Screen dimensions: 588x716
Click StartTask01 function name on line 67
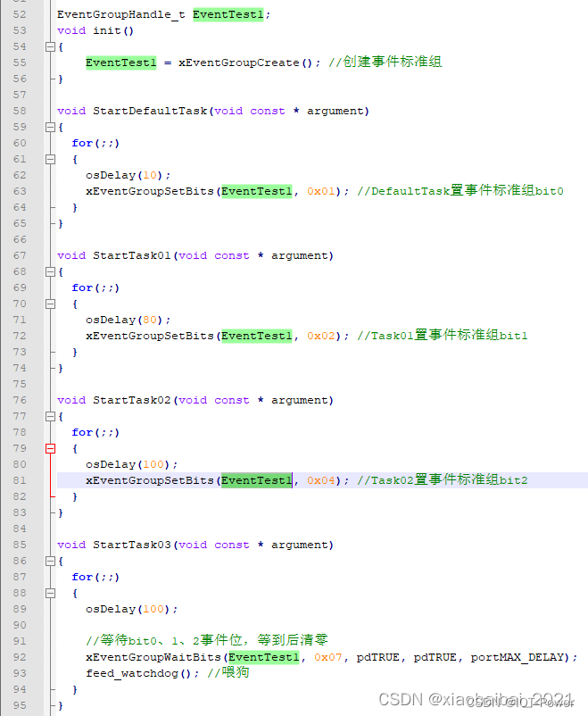coord(132,255)
